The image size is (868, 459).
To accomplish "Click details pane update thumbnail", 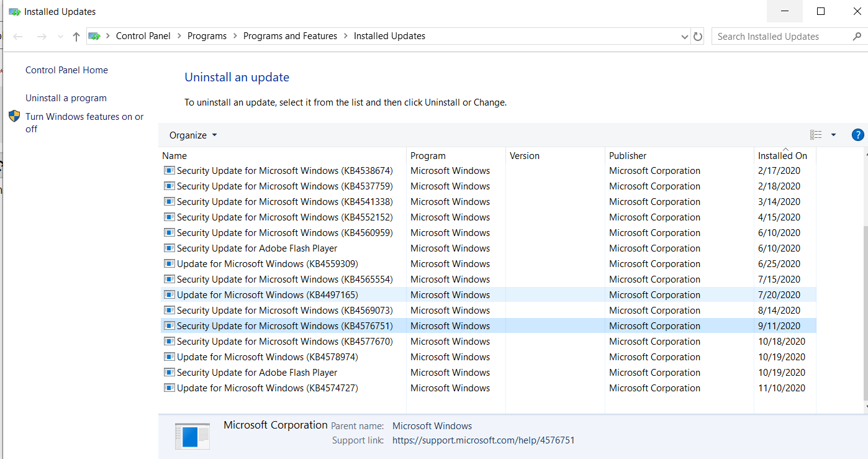I will tap(192, 436).
